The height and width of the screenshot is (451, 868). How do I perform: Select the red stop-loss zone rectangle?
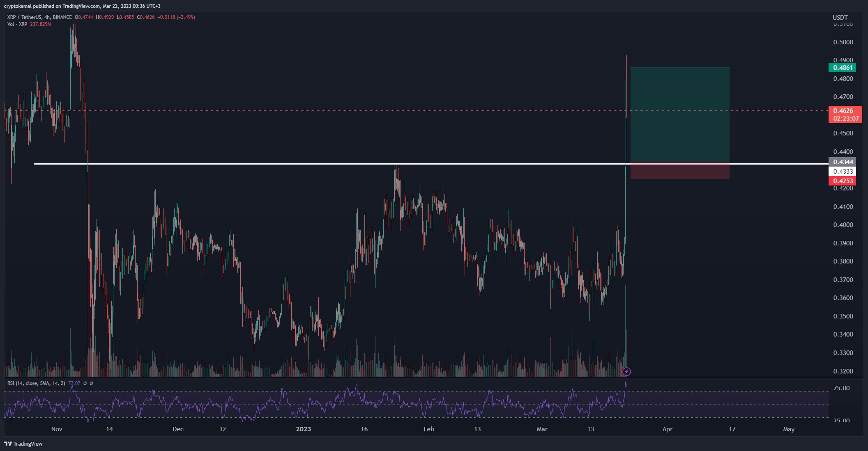click(x=680, y=172)
